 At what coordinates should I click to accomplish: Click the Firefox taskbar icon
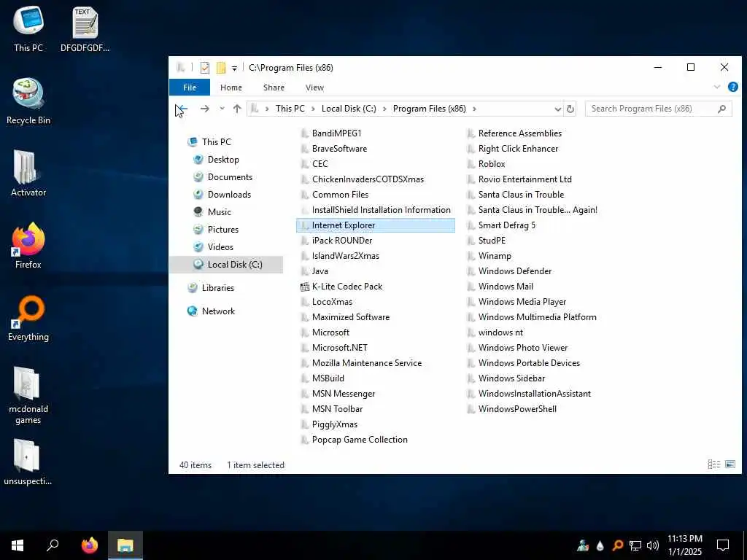[90, 545]
